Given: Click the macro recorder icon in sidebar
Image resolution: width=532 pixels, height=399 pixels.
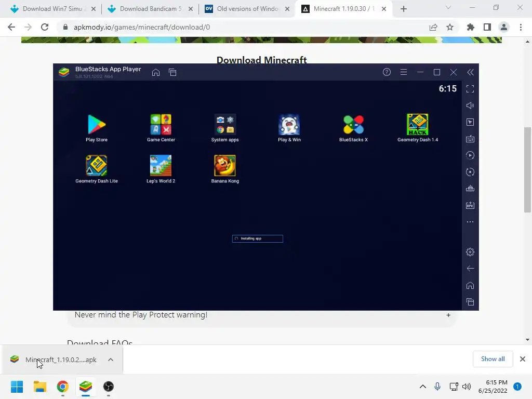Looking at the screenshot, I should (470, 189).
